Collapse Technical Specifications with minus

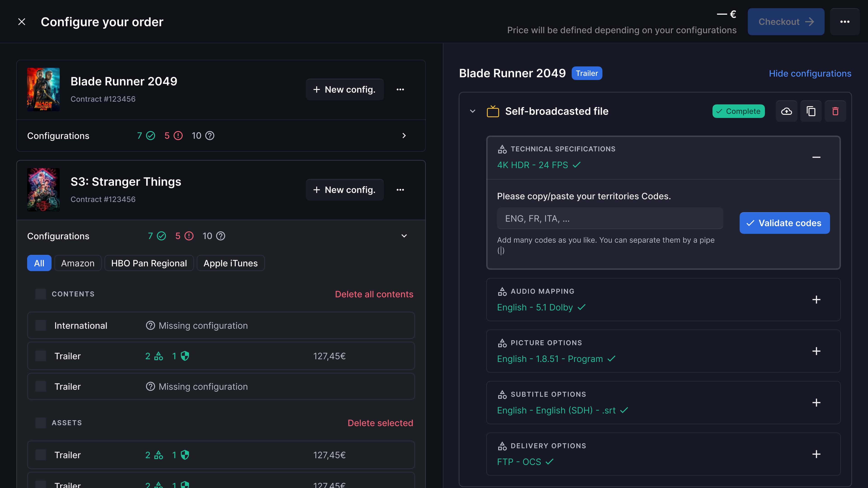coord(816,157)
